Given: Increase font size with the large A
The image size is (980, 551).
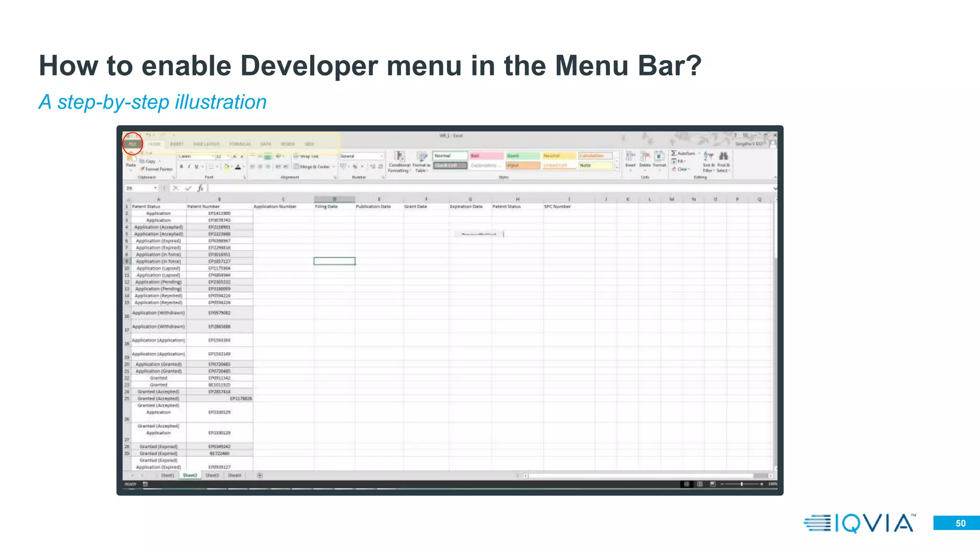Looking at the screenshot, I should (x=234, y=156).
